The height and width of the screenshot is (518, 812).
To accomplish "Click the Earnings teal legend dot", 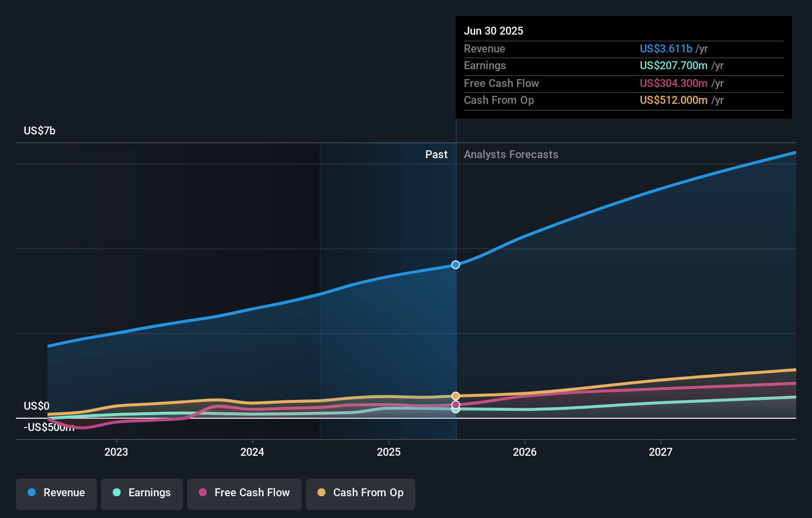I will [x=116, y=493].
